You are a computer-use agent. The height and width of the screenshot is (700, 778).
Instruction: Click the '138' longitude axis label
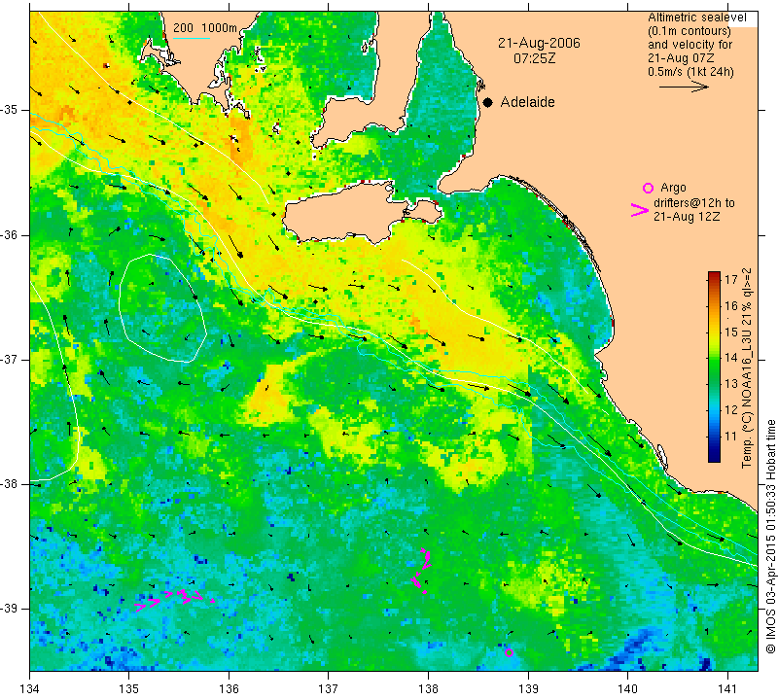point(428,688)
